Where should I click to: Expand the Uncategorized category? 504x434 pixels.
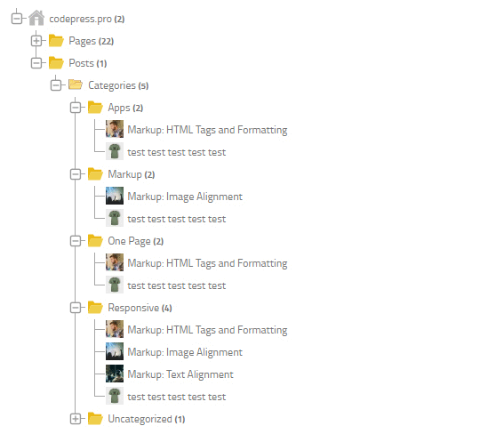[x=76, y=419]
